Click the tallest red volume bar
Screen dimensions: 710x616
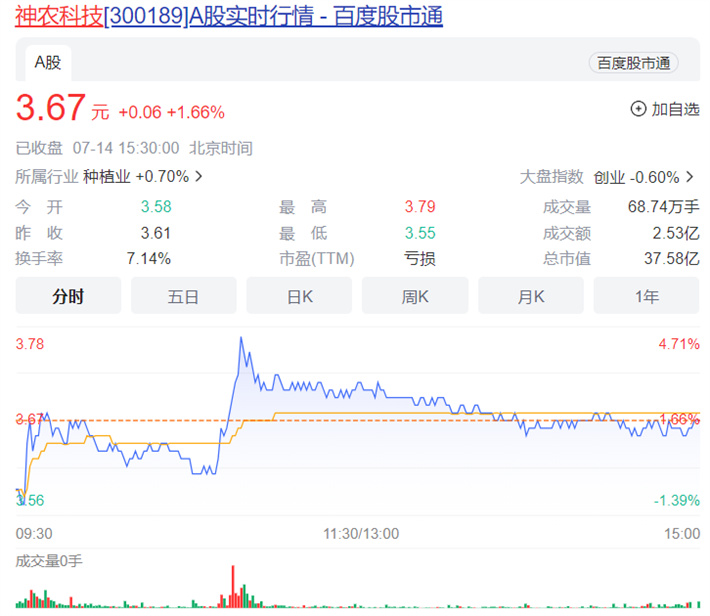pyautogui.click(x=233, y=586)
